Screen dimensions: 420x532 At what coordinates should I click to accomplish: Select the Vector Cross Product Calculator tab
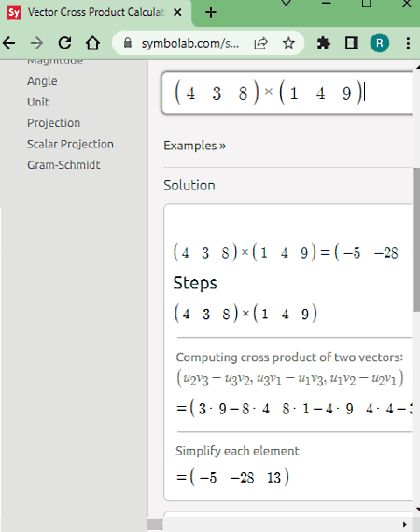96,12
